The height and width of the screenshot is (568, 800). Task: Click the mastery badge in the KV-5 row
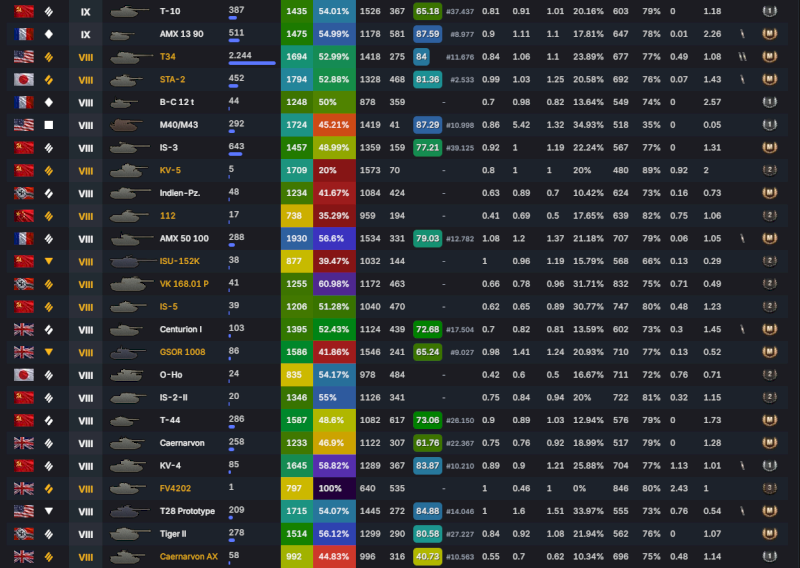pyautogui.click(x=768, y=170)
